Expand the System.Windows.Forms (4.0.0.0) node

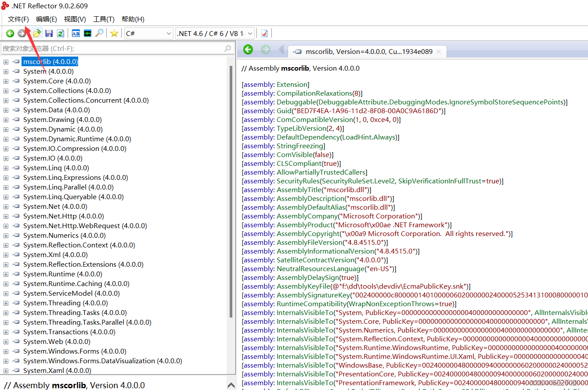(6, 351)
